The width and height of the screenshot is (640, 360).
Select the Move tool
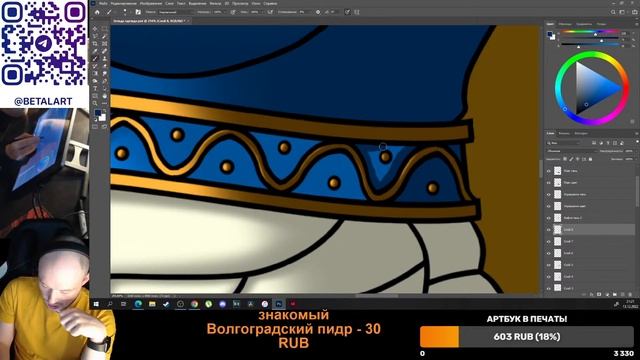(95, 29)
